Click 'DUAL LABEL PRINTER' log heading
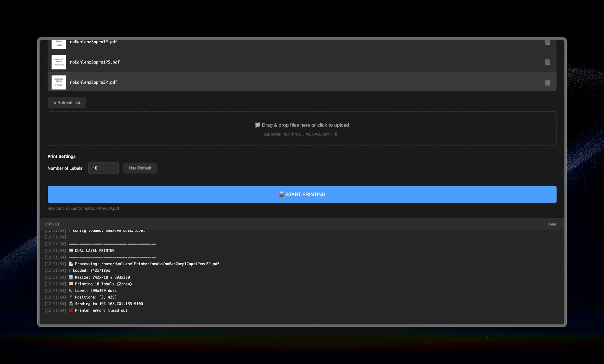 (79, 251)
